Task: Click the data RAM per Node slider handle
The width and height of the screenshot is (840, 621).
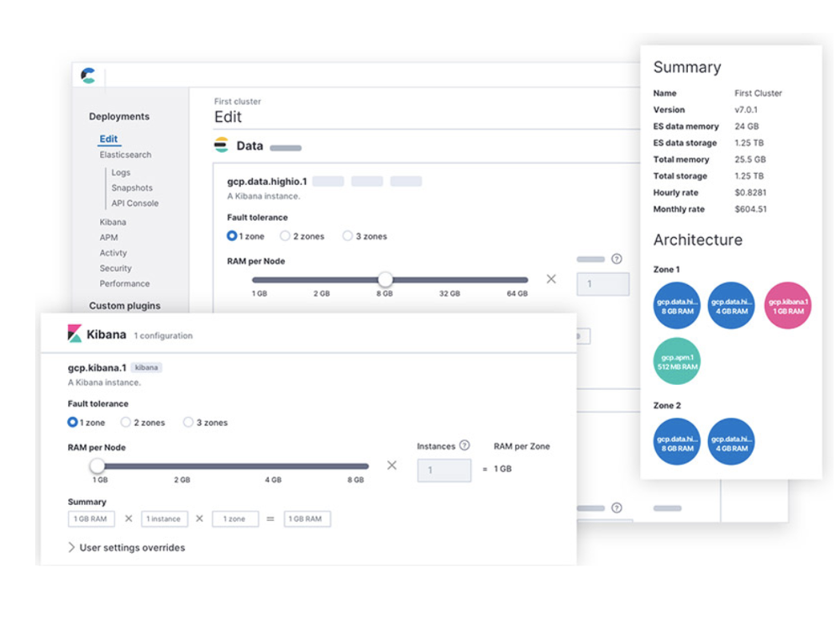Action: point(385,279)
